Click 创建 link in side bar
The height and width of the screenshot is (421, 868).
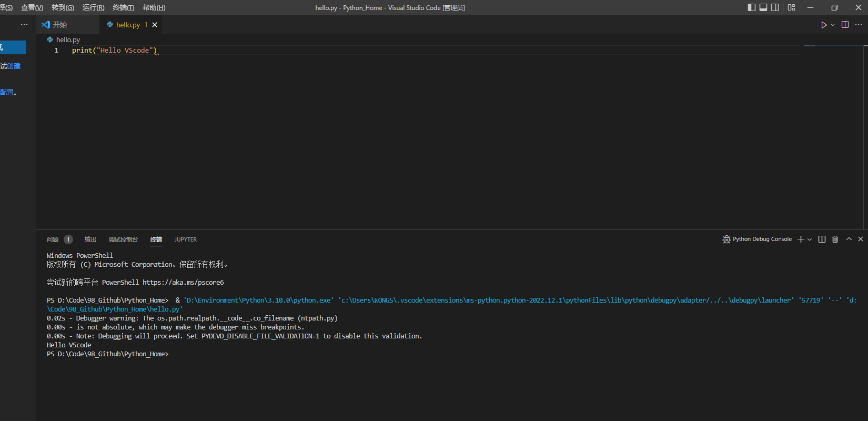(x=14, y=66)
